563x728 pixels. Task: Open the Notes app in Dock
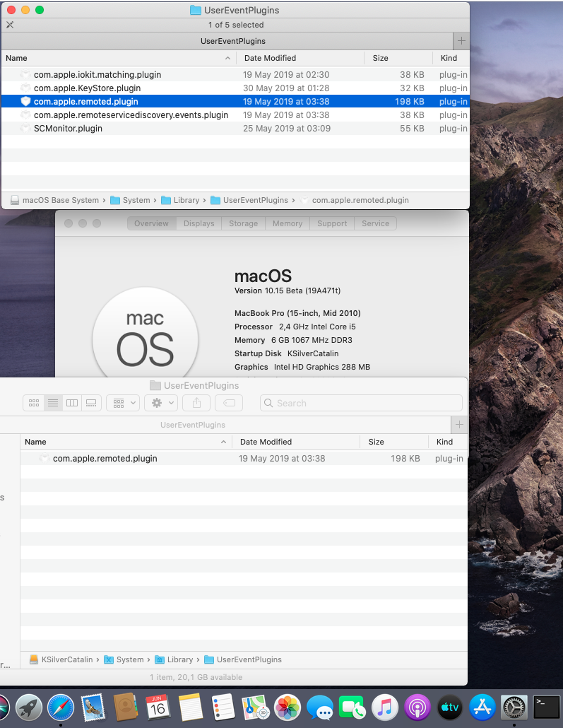190,708
